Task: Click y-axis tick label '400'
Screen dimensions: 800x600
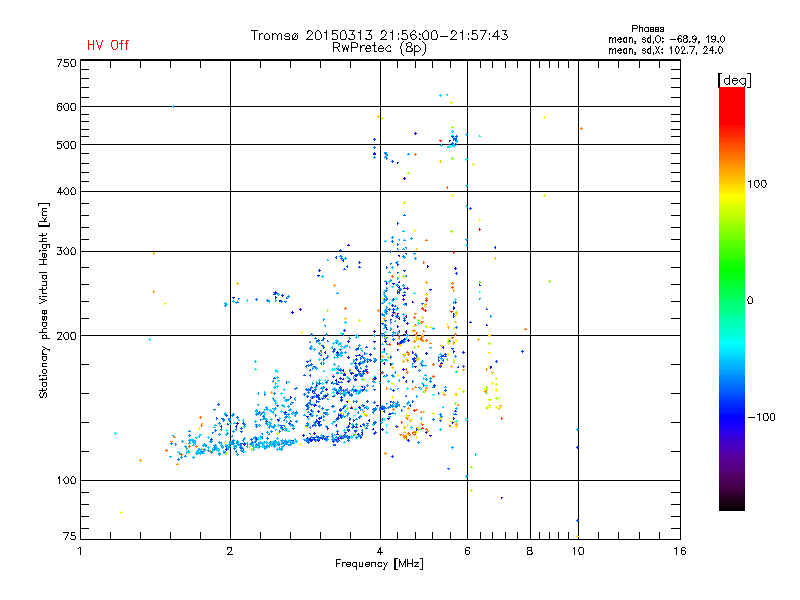Action: click(x=66, y=191)
